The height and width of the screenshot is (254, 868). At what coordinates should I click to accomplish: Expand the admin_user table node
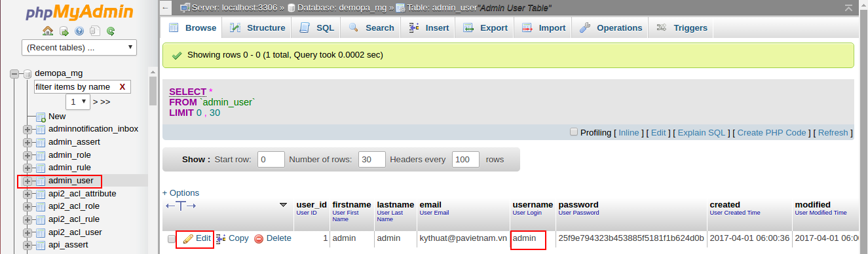pyautogui.click(x=28, y=181)
